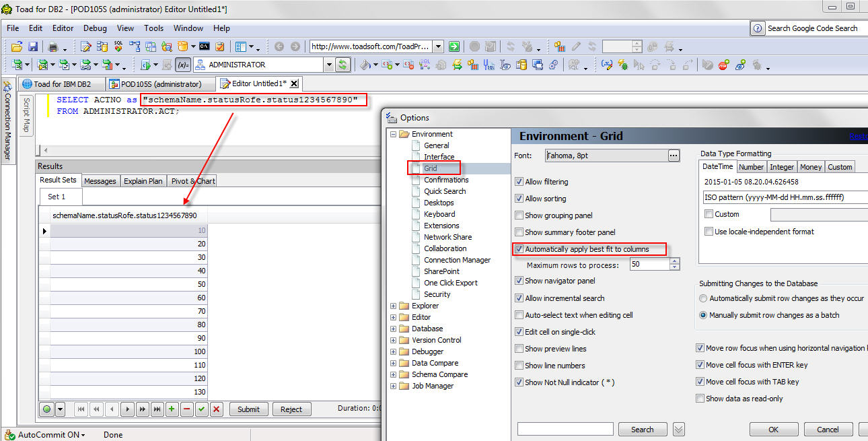Select Quick Search in the Options tree
This screenshot has width=868, height=441.
tap(445, 191)
